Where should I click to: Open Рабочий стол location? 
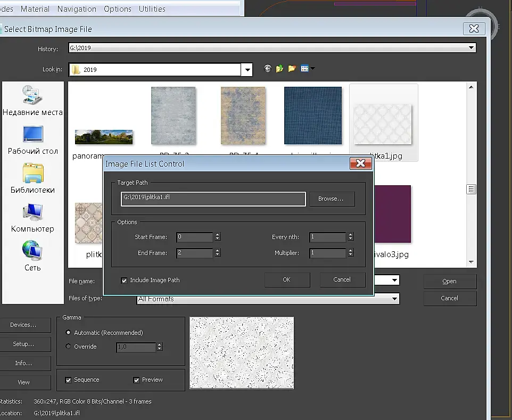pos(32,140)
